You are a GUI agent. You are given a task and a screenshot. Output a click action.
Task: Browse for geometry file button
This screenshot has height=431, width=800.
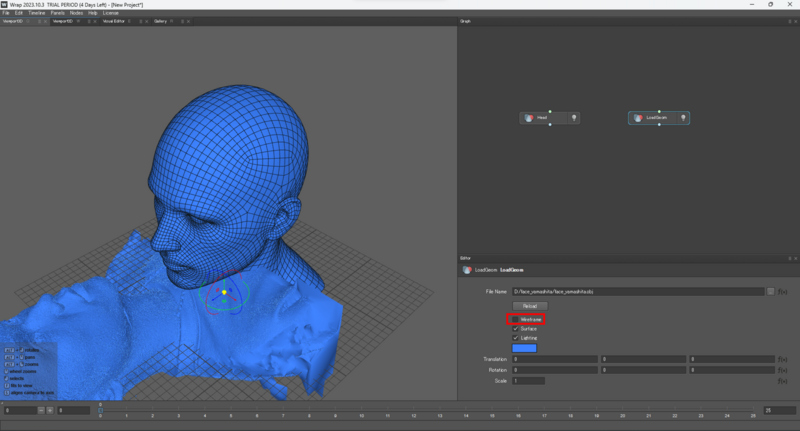770,292
